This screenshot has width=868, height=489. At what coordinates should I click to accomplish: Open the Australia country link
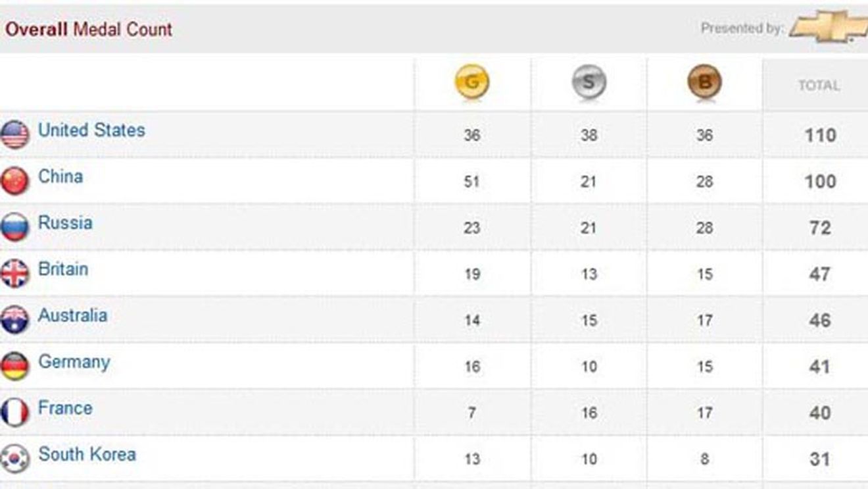[x=72, y=315]
